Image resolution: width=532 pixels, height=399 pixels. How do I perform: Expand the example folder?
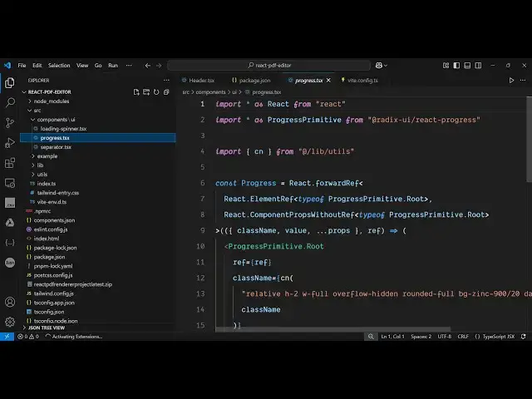(33, 156)
